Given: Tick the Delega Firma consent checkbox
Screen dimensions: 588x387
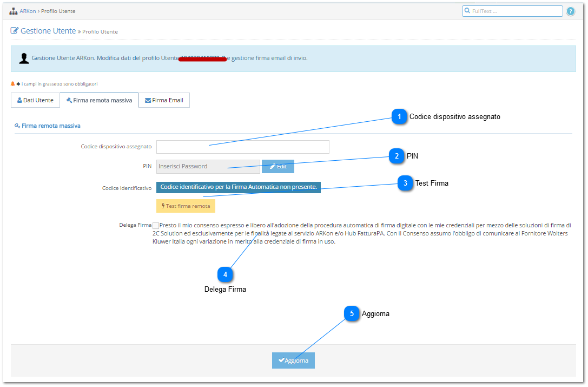Looking at the screenshot, I should point(156,226).
